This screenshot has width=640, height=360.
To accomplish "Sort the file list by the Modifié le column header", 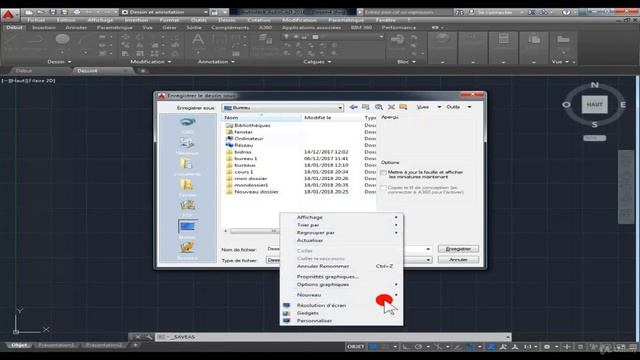I will point(331,118).
